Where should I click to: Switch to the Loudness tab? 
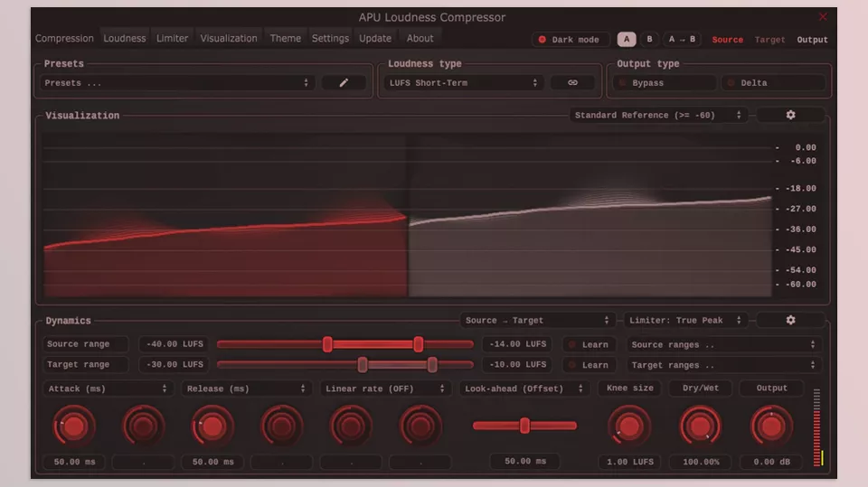point(125,38)
